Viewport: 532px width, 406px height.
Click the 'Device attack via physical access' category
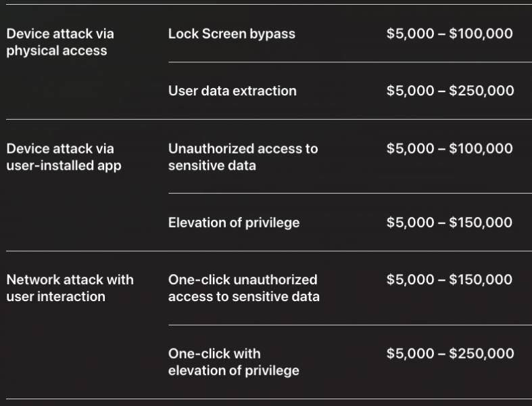(x=60, y=42)
